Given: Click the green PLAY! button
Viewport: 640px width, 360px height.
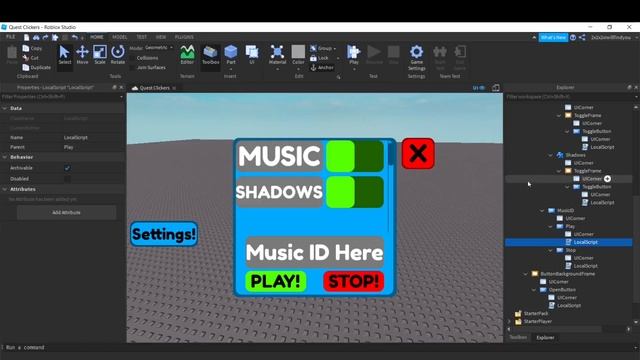Looking at the screenshot, I should pyautogui.click(x=276, y=281).
